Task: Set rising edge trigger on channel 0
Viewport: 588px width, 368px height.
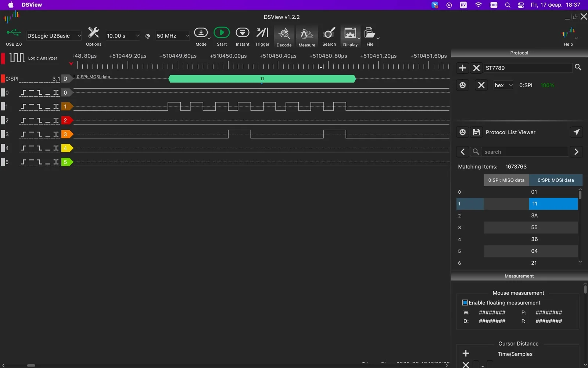Action: [x=24, y=93]
